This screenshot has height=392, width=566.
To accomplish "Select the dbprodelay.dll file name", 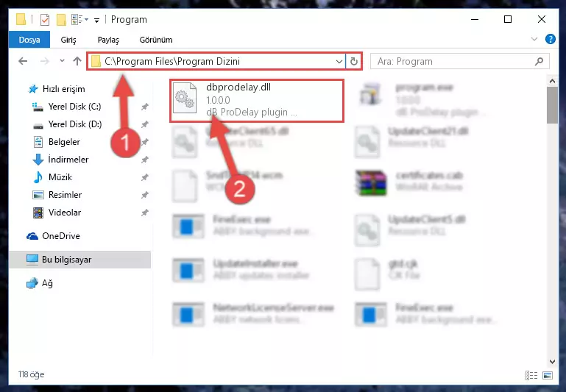I will [x=238, y=88].
